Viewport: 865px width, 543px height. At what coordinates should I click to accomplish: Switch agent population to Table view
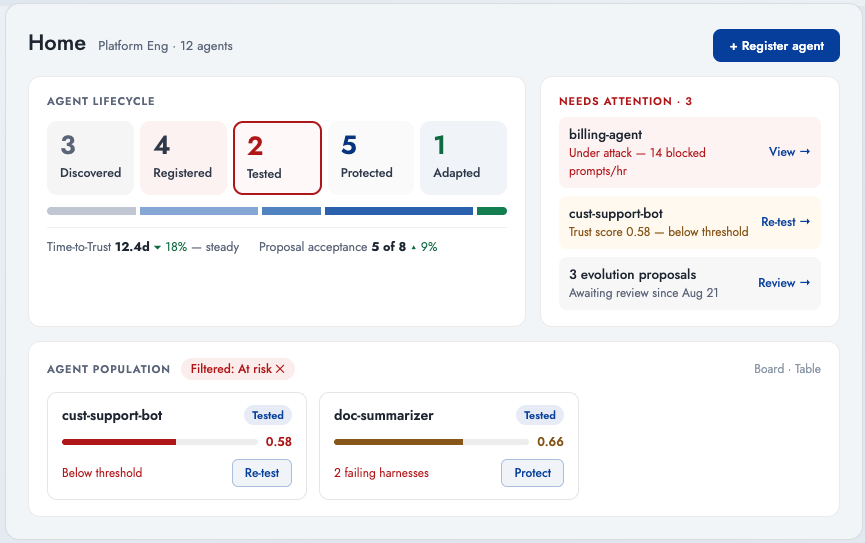coord(808,369)
